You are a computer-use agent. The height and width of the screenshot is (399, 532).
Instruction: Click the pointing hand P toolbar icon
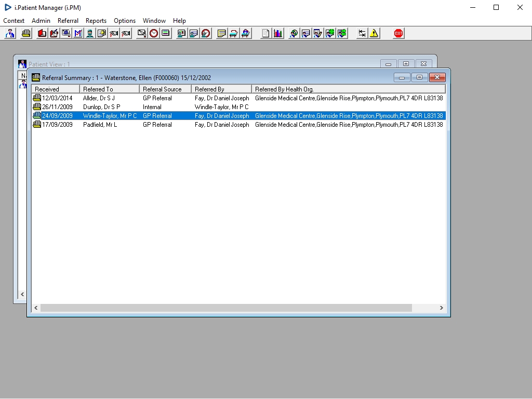point(126,33)
